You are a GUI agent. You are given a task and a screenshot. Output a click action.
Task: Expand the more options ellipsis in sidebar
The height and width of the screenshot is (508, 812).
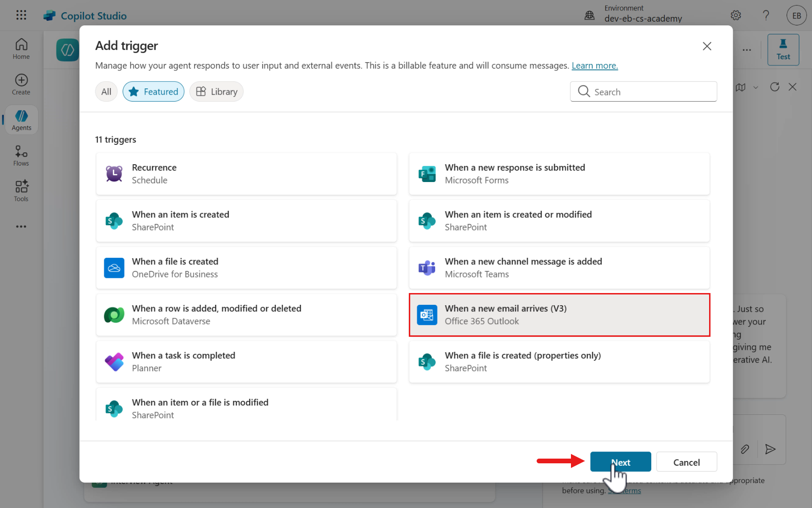tap(21, 227)
